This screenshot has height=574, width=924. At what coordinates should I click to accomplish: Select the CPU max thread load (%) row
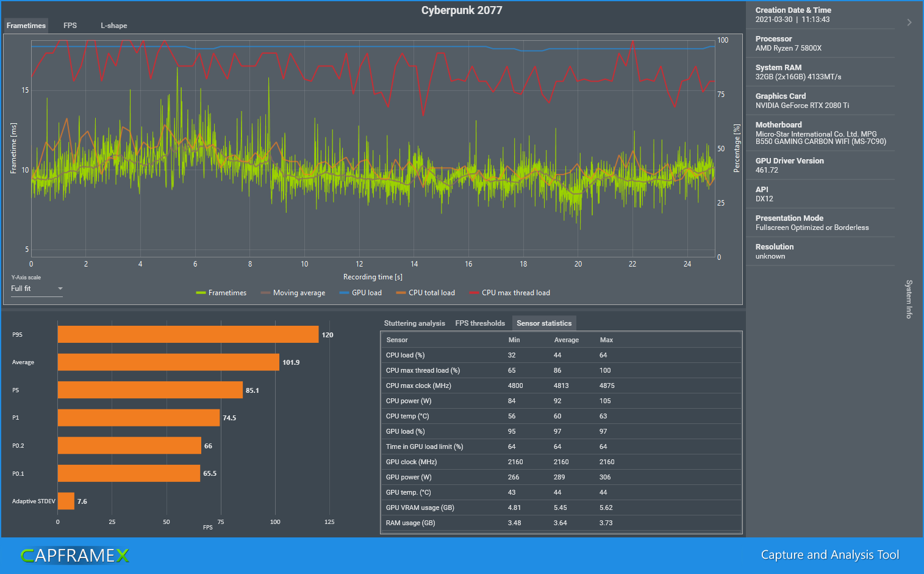[561, 370]
